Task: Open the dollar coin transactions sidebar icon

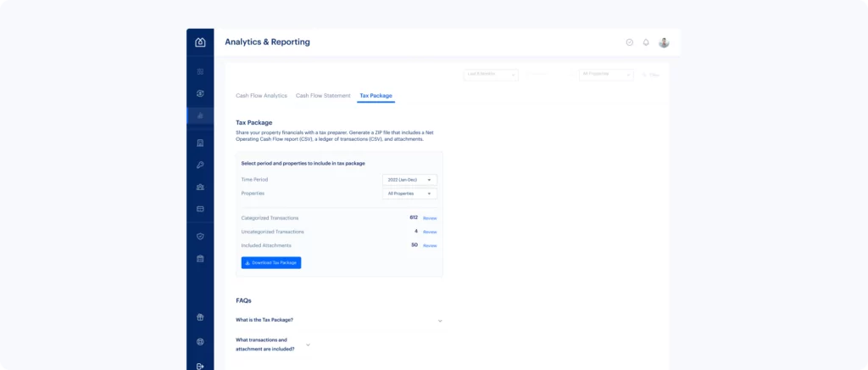Action: point(200,93)
